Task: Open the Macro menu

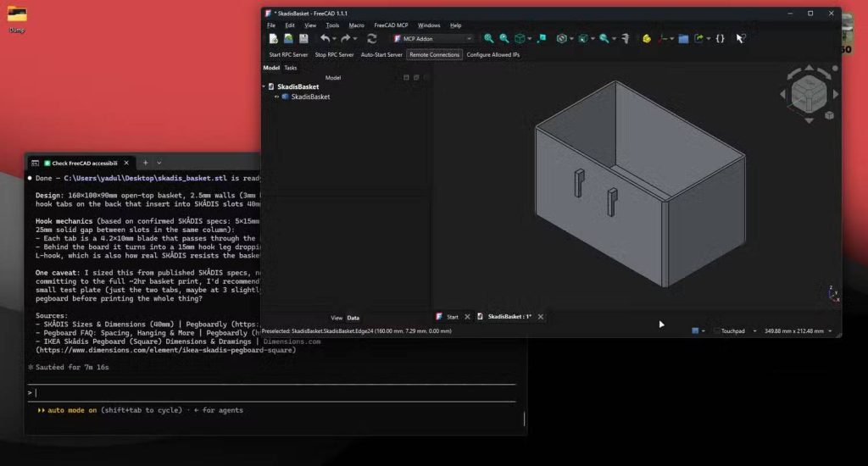Action: (357, 25)
